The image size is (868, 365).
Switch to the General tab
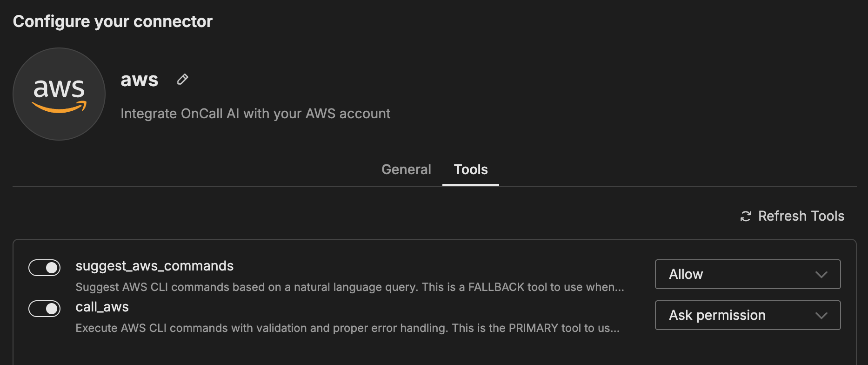click(x=406, y=169)
